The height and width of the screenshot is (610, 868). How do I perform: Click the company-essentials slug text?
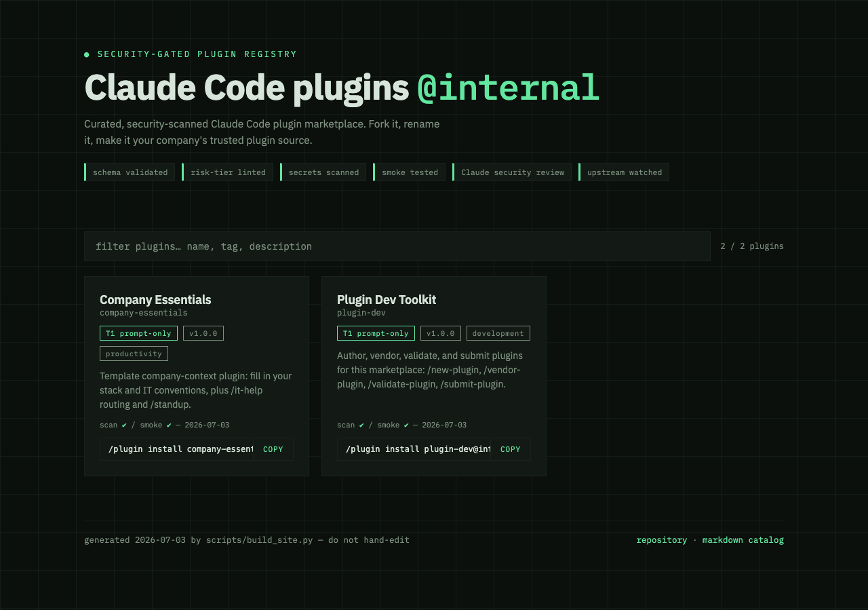tap(144, 313)
